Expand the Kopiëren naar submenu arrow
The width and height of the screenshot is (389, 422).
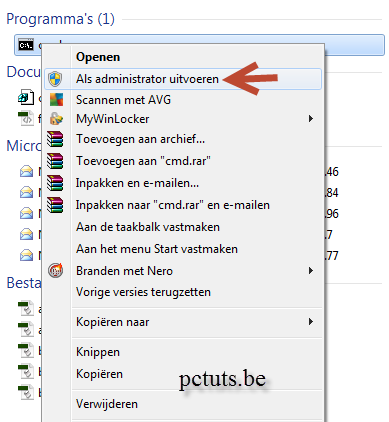[311, 322]
